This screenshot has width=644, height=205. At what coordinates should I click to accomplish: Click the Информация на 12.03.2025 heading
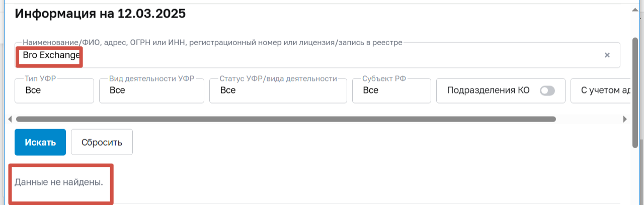pyautogui.click(x=100, y=14)
